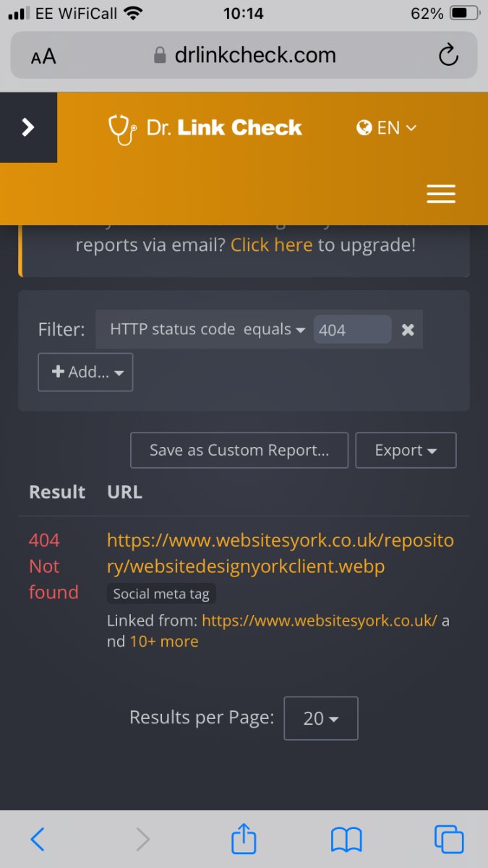Go back with Safari back arrow
Viewport: 488px width, 868px height.
[x=38, y=839]
